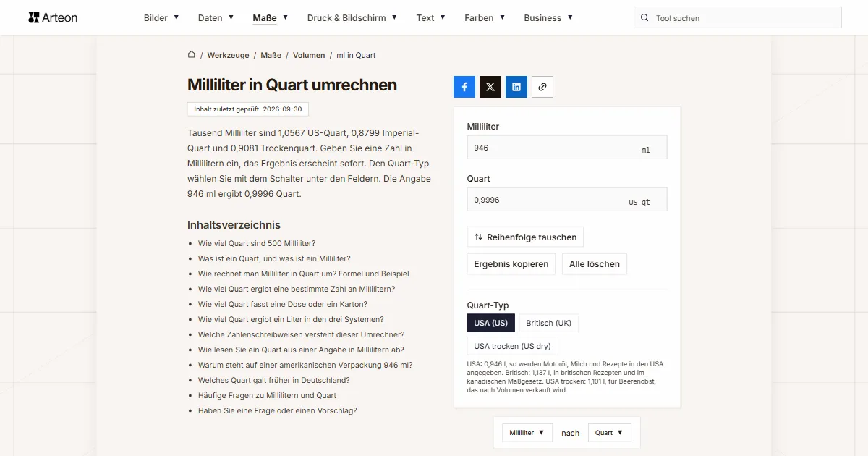Open the Druck & Bildschirm menu
The height and width of the screenshot is (456, 868).
352,18
